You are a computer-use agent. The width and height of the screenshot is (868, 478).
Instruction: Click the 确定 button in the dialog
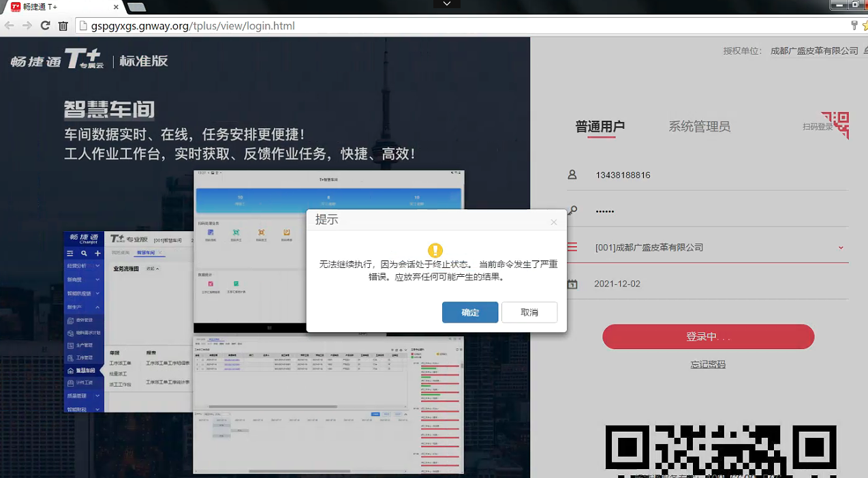(x=470, y=312)
